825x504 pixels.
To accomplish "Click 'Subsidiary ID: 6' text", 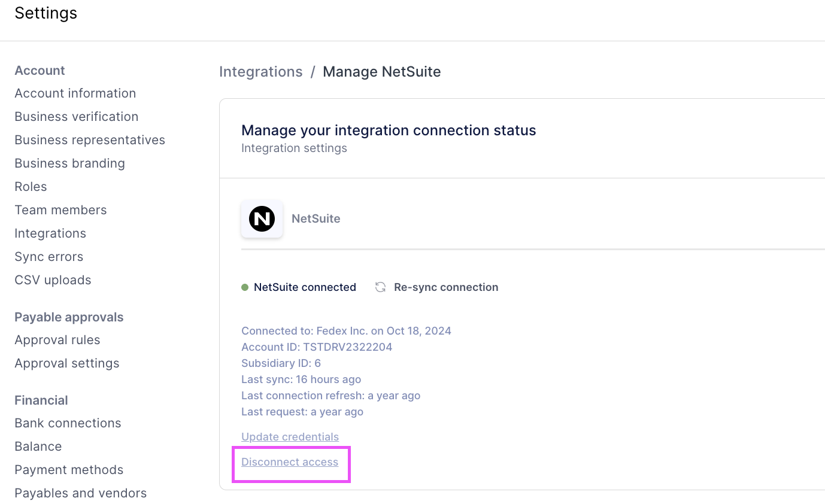I will [x=281, y=363].
